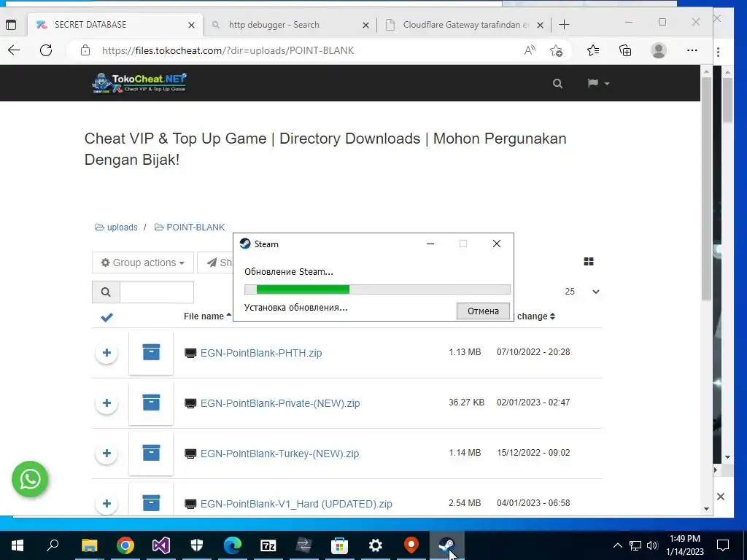Open Edge settings and more menu
Screen dimensions: 747x560
692,50
